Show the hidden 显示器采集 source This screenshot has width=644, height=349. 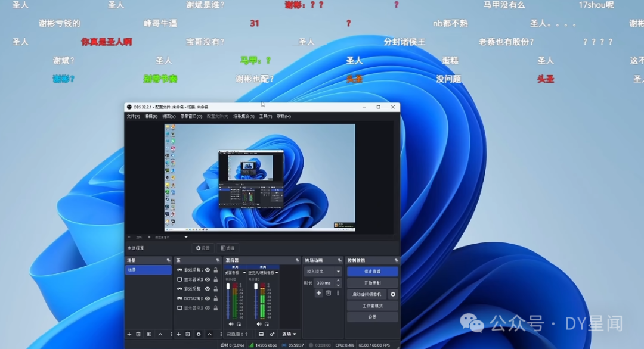pos(208,308)
